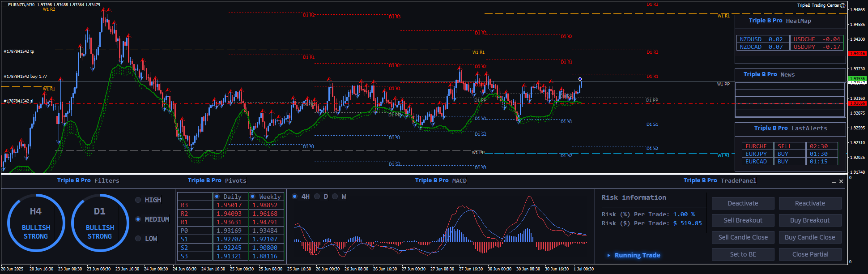Switch MACD timeframe to W
This screenshot has height=274, width=868.
point(335,197)
